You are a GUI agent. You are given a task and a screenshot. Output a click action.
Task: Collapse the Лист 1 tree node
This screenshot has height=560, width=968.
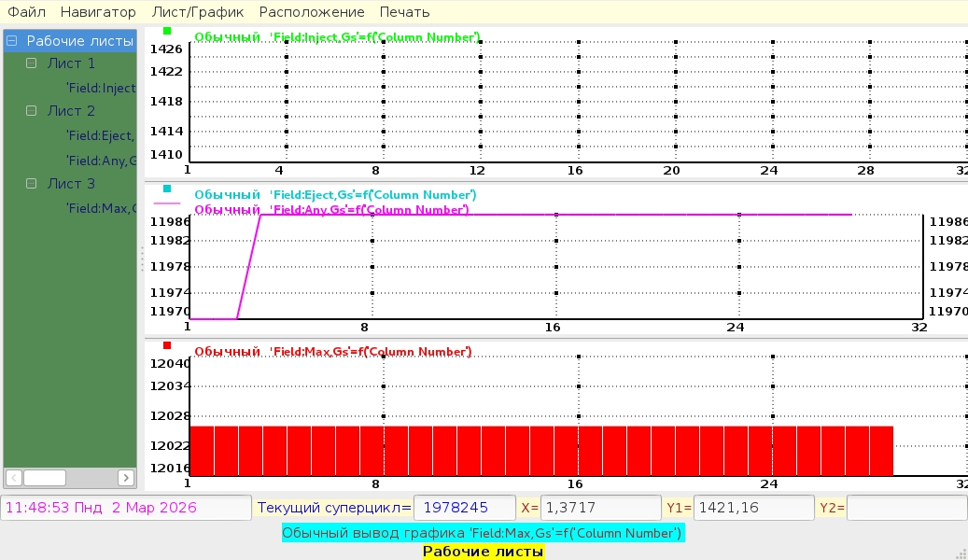point(32,63)
